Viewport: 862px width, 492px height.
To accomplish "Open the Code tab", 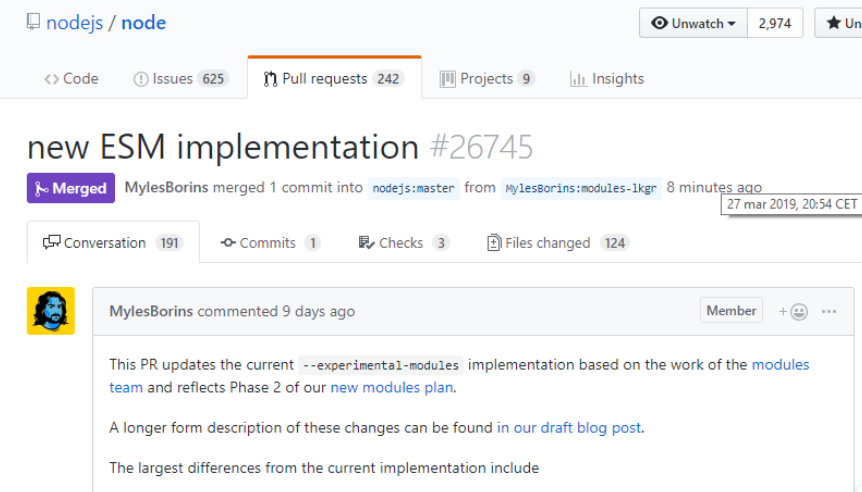I will coord(71,79).
